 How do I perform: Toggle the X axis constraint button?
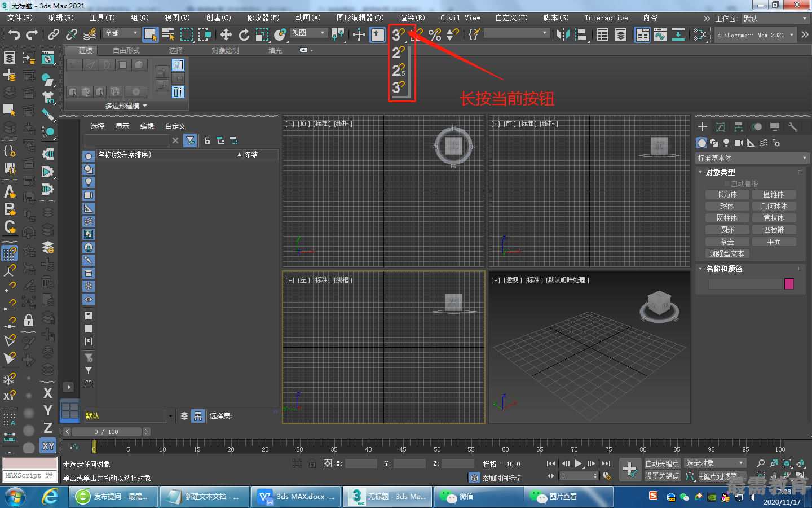click(48, 393)
